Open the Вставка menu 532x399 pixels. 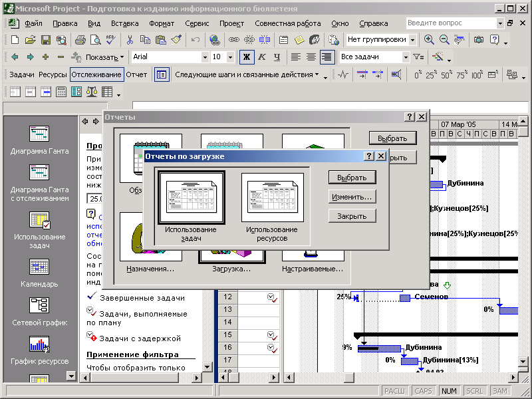(125, 23)
